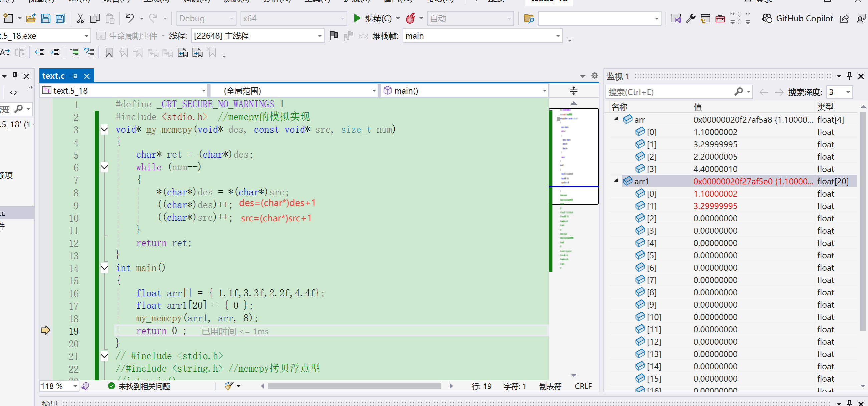Toggle bookmark with the bookmark icon
The image size is (868, 406).
pyautogui.click(x=109, y=53)
